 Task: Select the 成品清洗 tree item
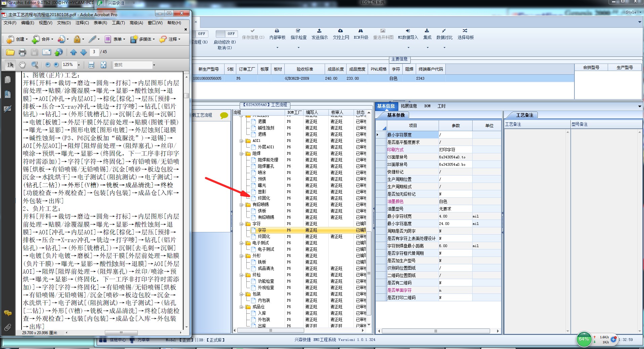(x=266, y=269)
